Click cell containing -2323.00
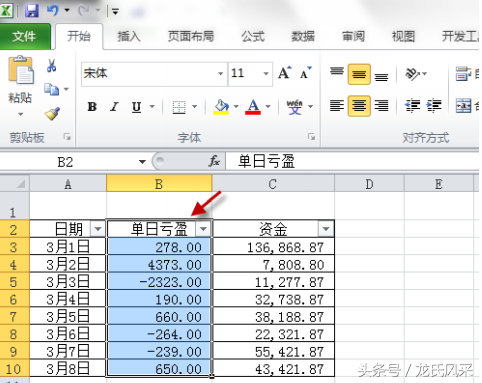 pos(159,282)
